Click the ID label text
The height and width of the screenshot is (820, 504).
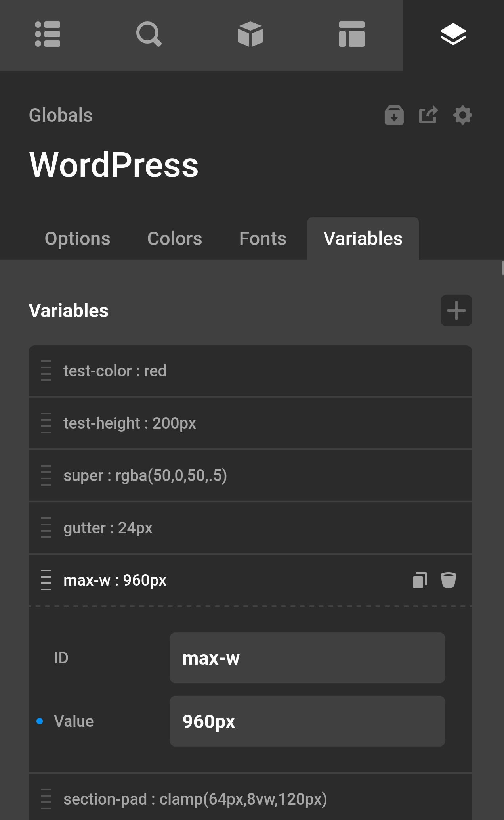[x=61, y=658]
